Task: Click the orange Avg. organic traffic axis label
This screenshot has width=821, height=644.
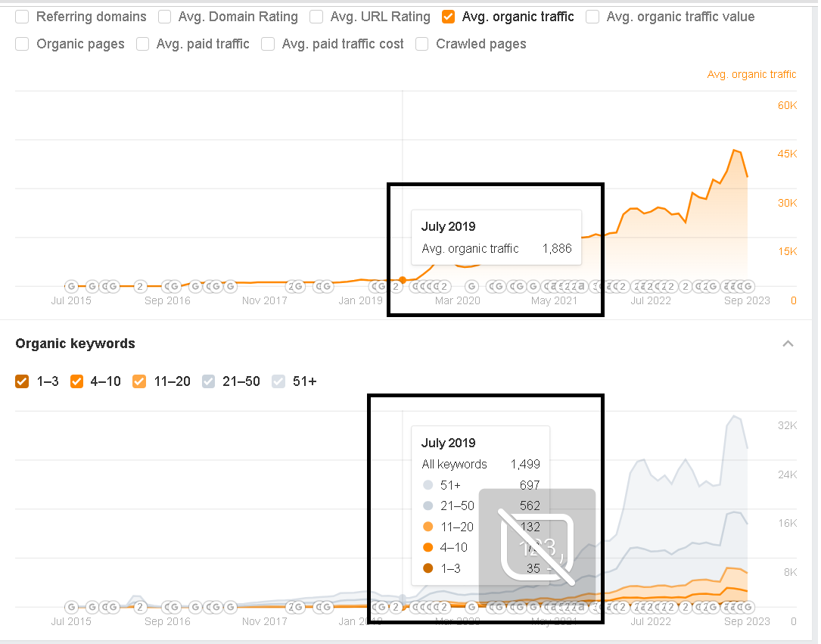Action: [x=751, y=74]
